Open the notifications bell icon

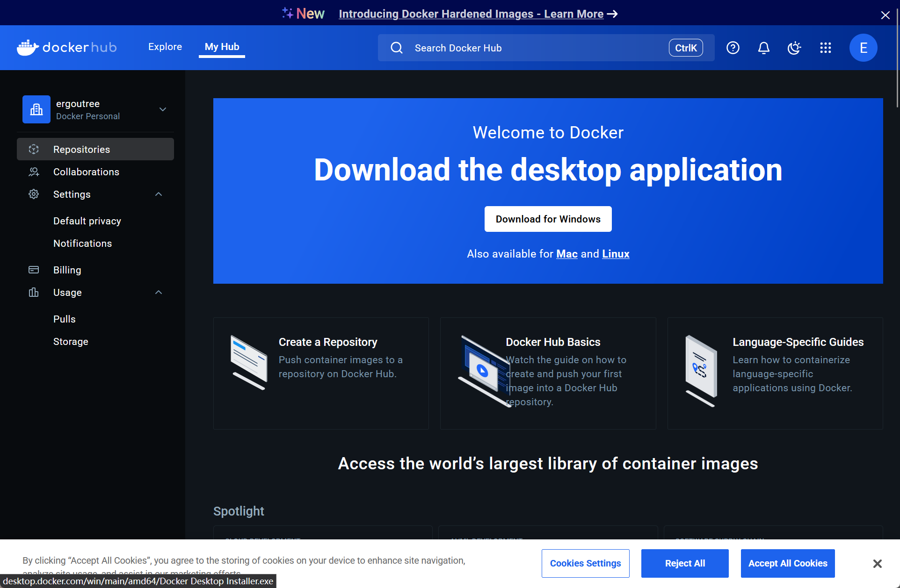[x=763, y=48]
